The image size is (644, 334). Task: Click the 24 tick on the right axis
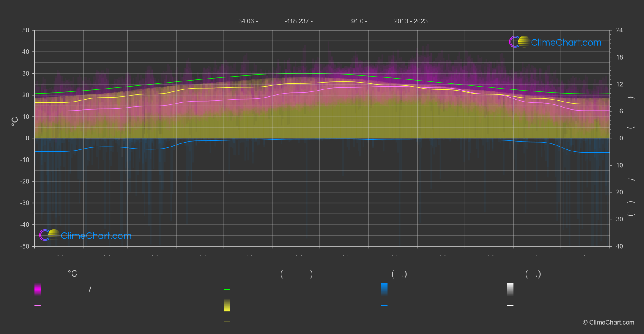(x=619, y=30)
